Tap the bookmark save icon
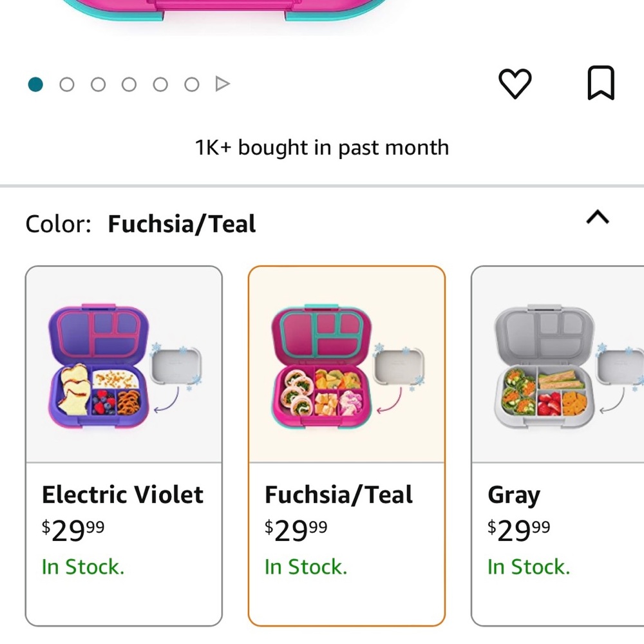The height and width of the screenshot is (644, 644). [601, 84]
